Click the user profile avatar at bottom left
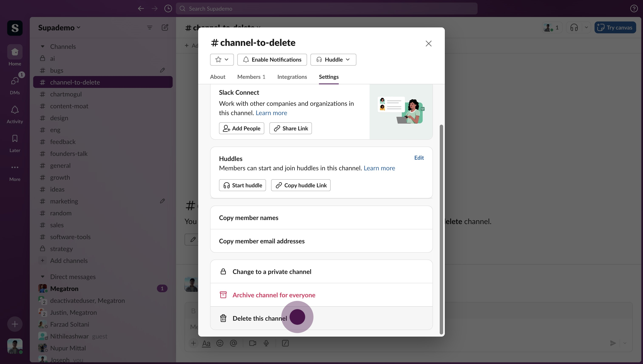 click(x=15, y=346)
